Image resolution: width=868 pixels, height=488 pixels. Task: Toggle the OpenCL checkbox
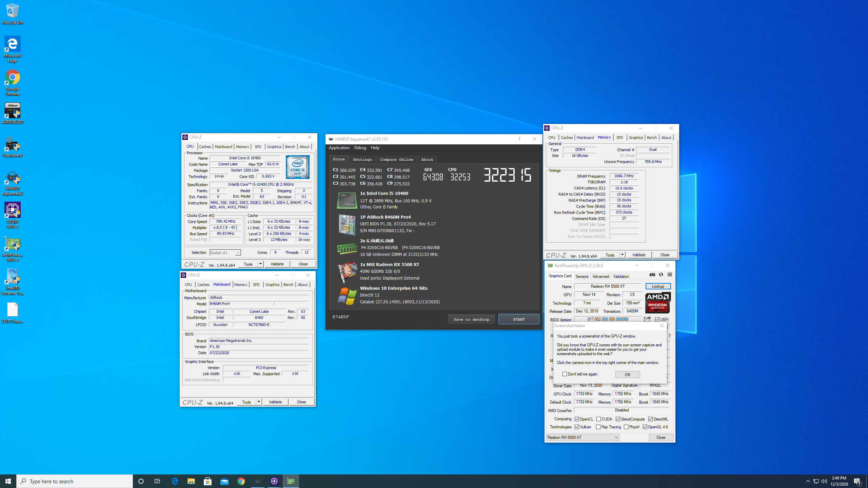point(577,419)
